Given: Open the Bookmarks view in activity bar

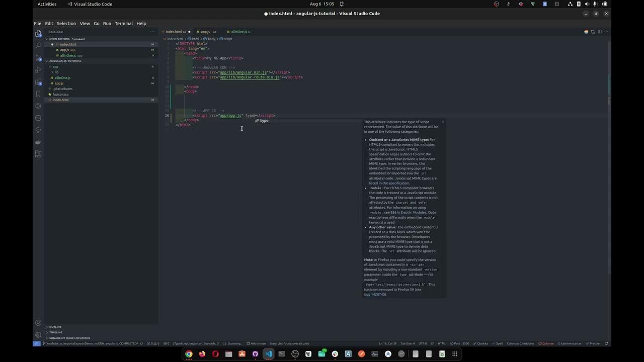Looking at the screenshot, I should point(38,94).
